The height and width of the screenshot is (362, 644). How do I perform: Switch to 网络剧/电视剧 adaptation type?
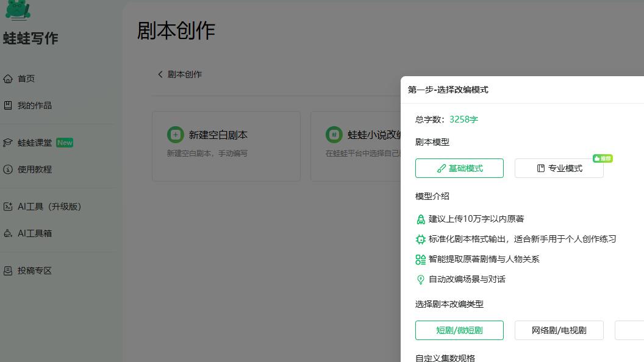pos(559,330)
